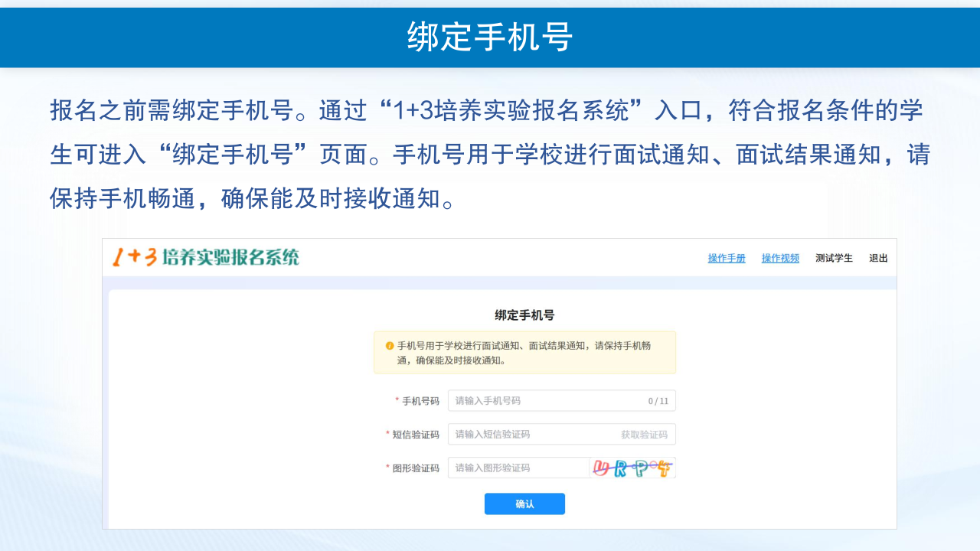Focus the 手机号码 input field
This screenshot has width=980, height=551.
tap(562, 401)
